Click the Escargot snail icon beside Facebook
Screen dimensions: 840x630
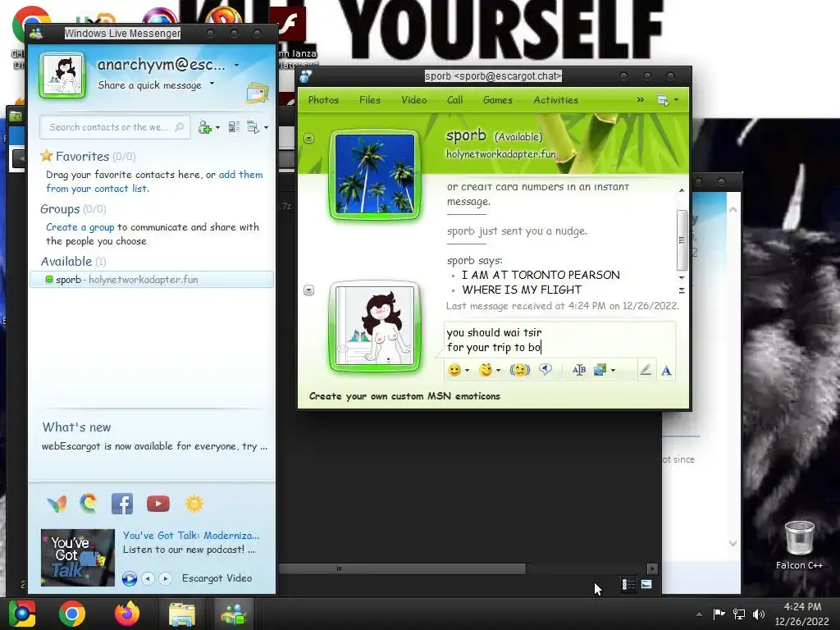tap(89, 504)
